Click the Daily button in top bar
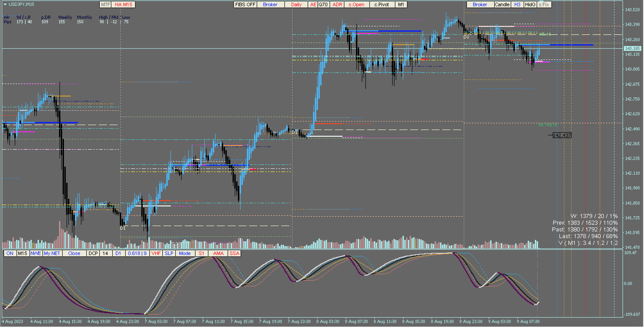Image resolution: width=644 pixels, height=327 pixels. [x=296, y=4]
